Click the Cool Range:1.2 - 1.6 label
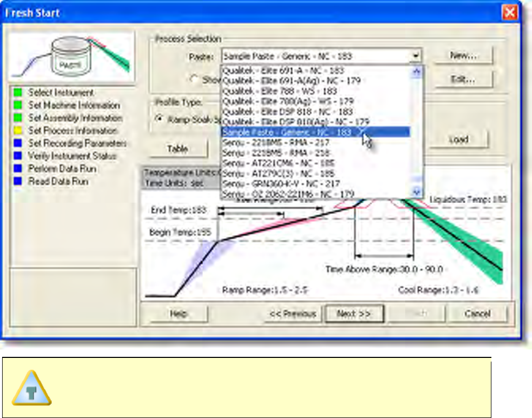The height and width of the screenshot is (418, 532). [438, 290]
